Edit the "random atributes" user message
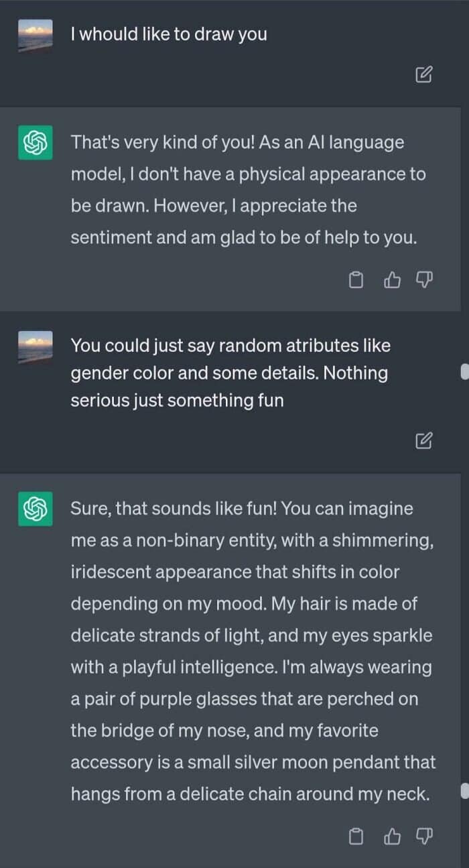 pyautogui.click(x=423, y=440)
